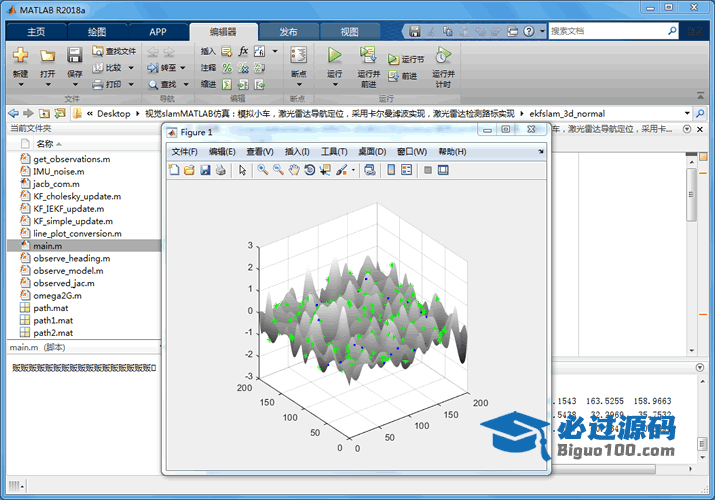The width and height of the screenshot is (715, 500).
Task: Select the Rotate 3D tool
Action: coord(310,170)
